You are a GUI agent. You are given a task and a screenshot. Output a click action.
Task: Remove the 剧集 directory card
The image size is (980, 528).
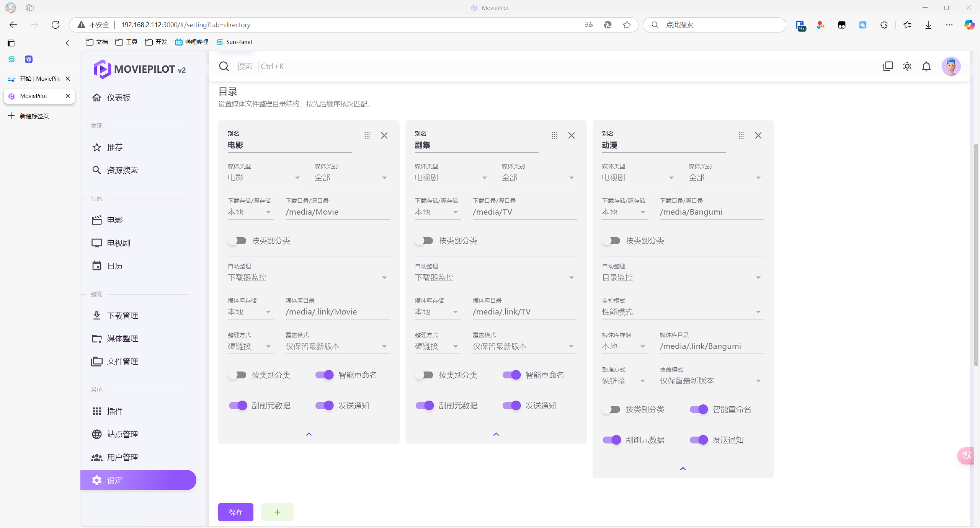[x=572, y=135]
